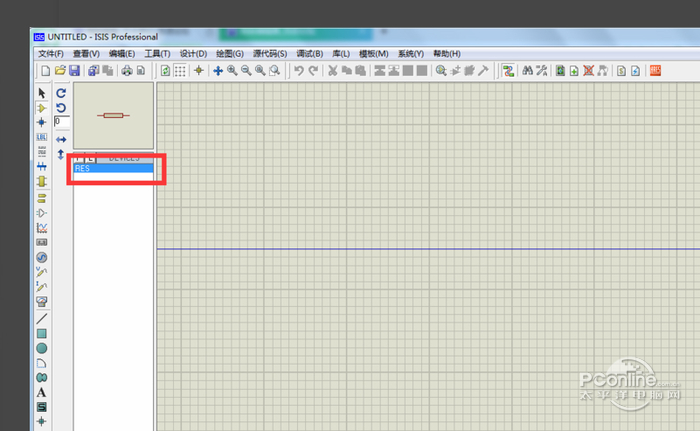Click the Save Design disk icon

(74, 71)
